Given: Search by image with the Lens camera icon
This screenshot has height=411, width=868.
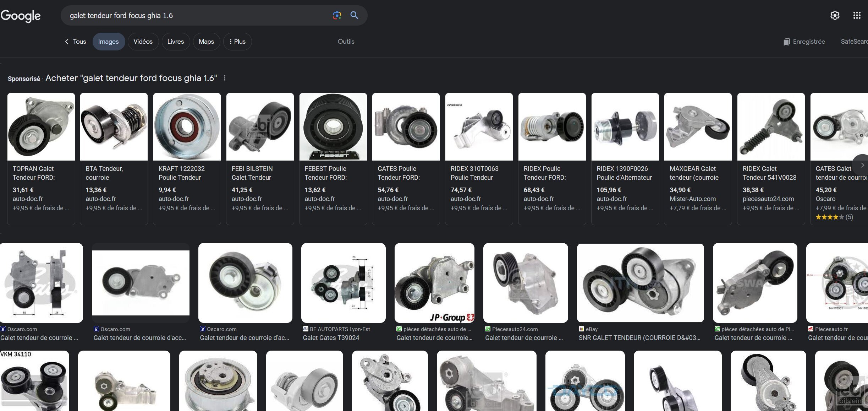Looking at the screenshot, I should pos(337,15).
